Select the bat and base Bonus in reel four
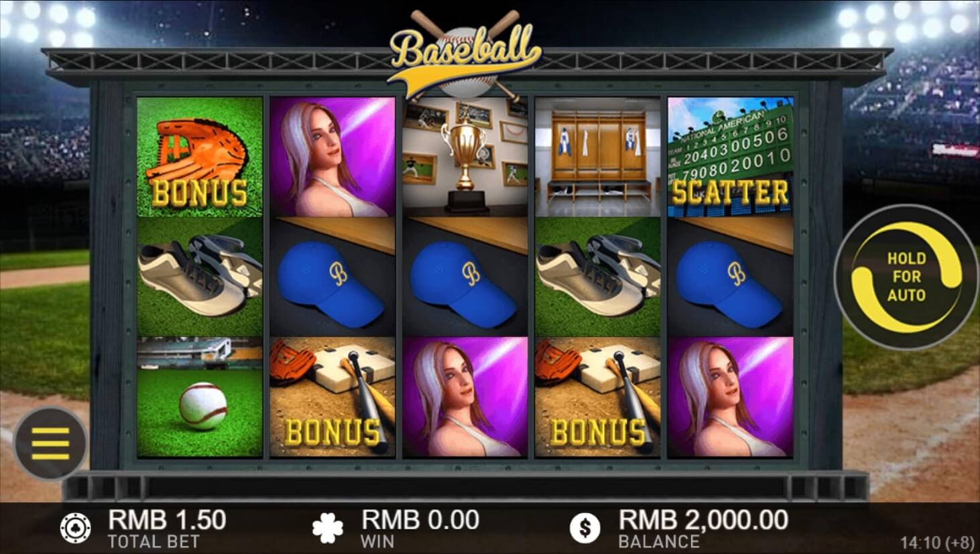 click(x=598, y=397)
